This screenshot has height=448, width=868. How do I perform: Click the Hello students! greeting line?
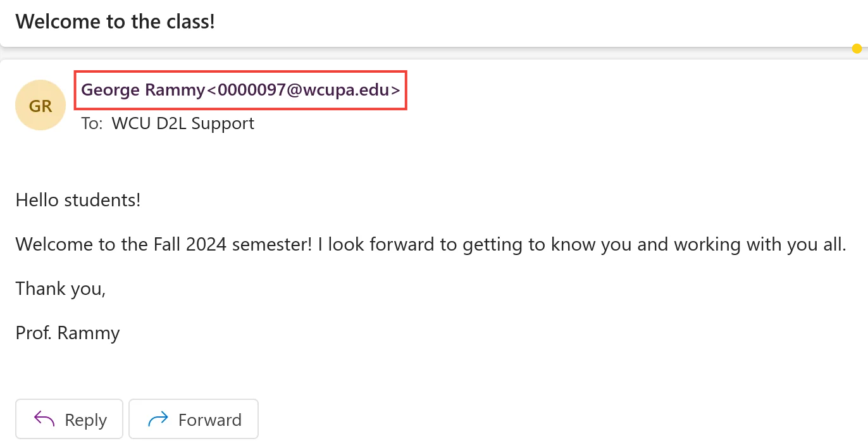coord(78,201)
